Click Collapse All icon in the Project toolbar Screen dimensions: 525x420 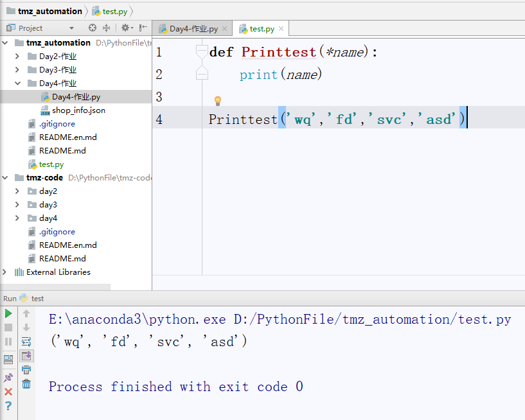106,28
